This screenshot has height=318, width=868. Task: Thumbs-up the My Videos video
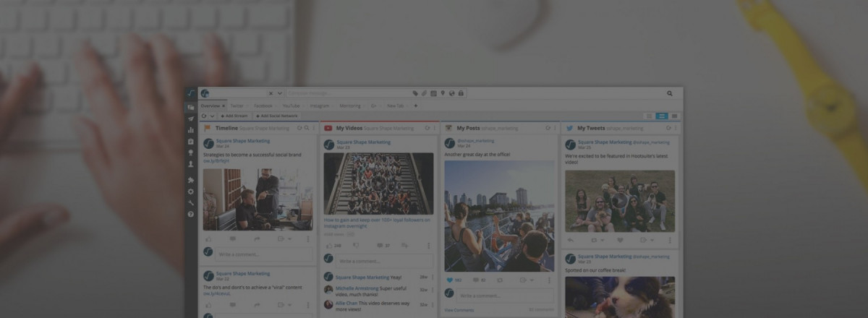[x=328, y=245]
